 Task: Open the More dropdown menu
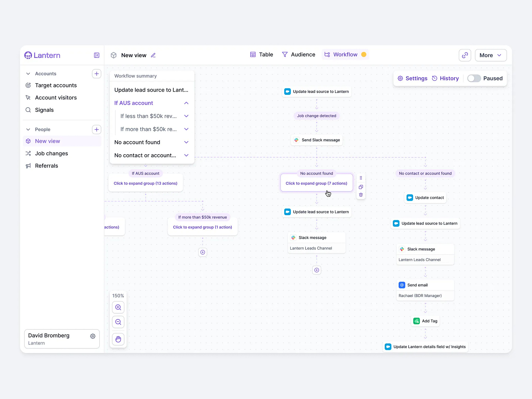coord(490,55)
